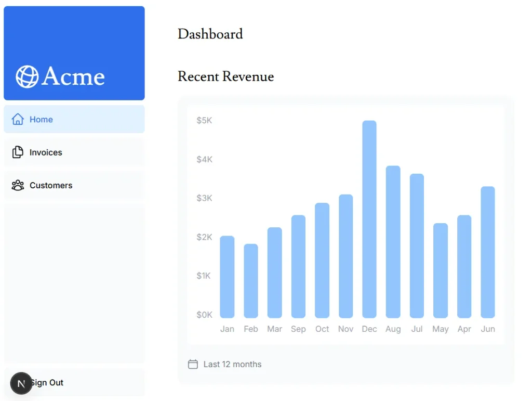Select the Feb revenue bar
Viewport: 532px width, 401px height.
tap(251, 281)
